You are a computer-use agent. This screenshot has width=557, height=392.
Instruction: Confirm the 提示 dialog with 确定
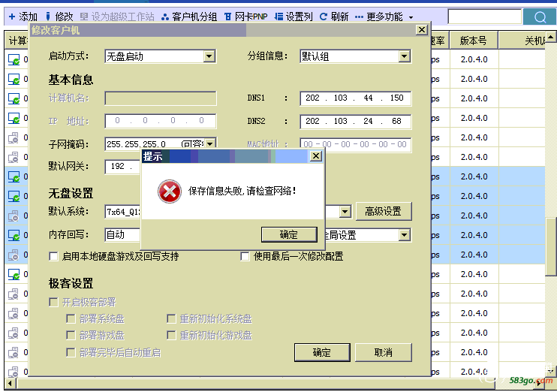(x=289, y=234)
